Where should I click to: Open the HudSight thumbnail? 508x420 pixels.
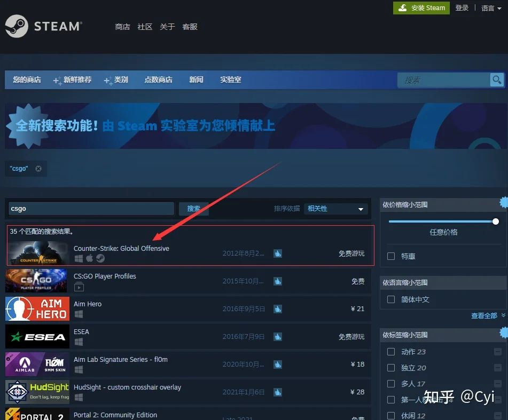click(x=37, y=392)
